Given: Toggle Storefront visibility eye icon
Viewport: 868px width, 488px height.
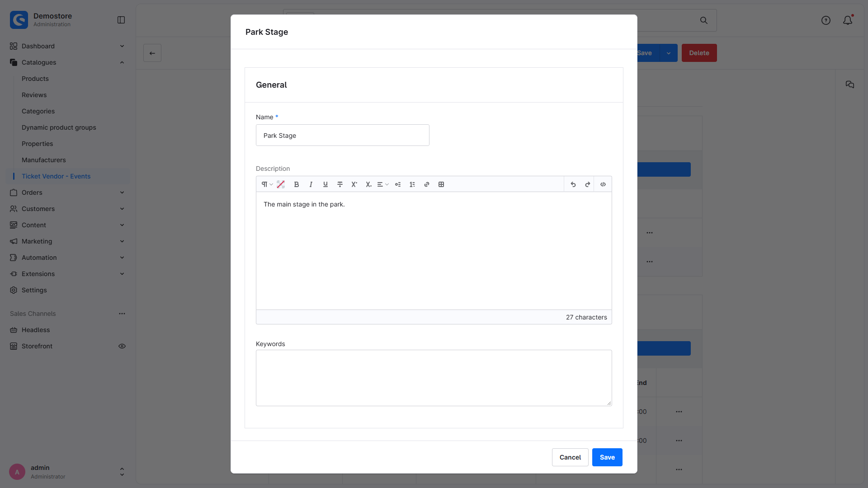Looking at the screenshot, I should click(x=122, y=346).
